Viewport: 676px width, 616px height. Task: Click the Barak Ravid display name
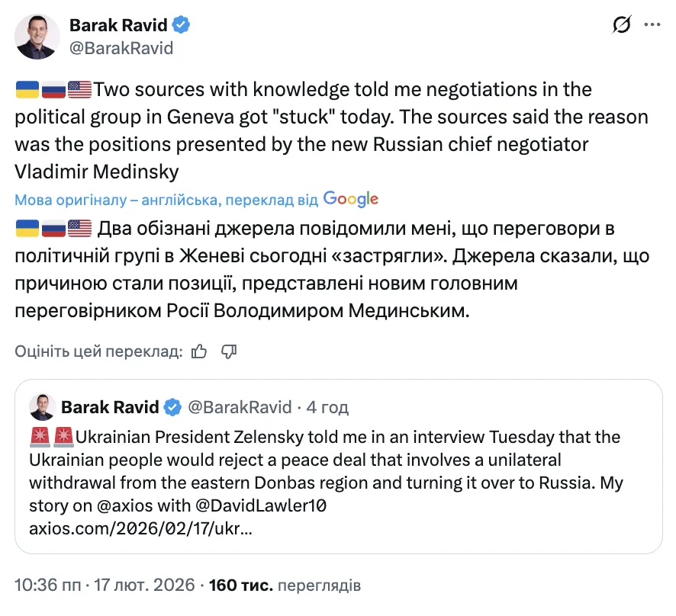click(118, 25)
